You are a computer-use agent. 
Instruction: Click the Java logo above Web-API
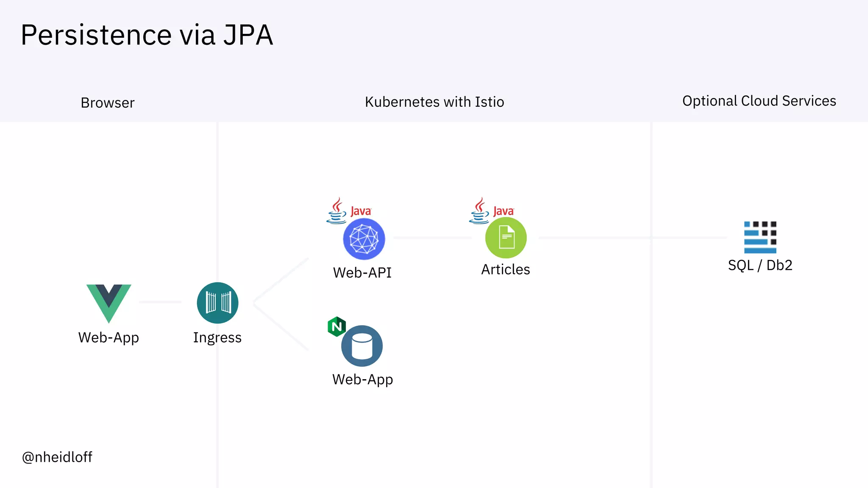(349, 211)
